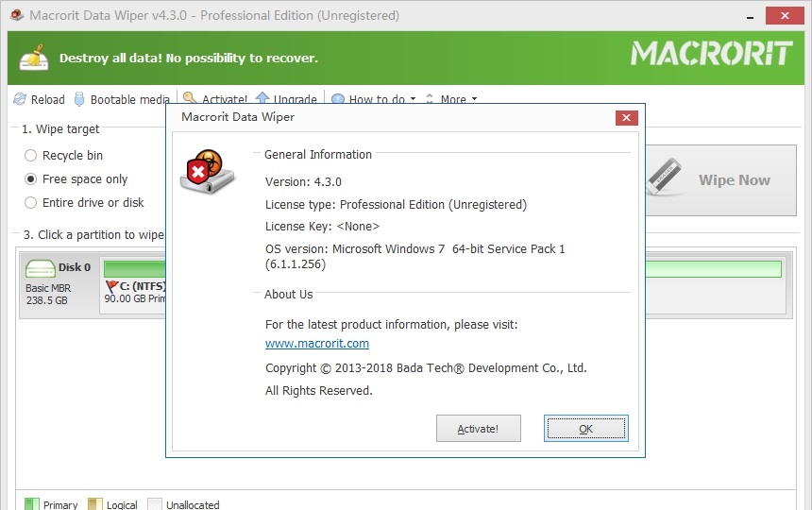Click the Bootable media USB icon
812x510 pixels.
(79, 99)
